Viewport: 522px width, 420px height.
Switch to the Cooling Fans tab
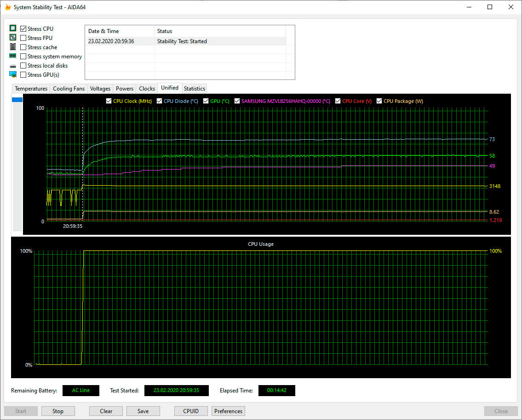click(x=69, y=89)
